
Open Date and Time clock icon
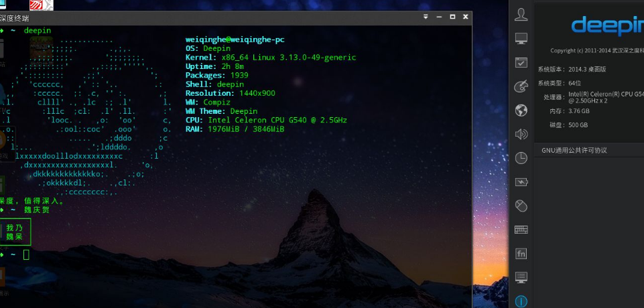point(521,158)
